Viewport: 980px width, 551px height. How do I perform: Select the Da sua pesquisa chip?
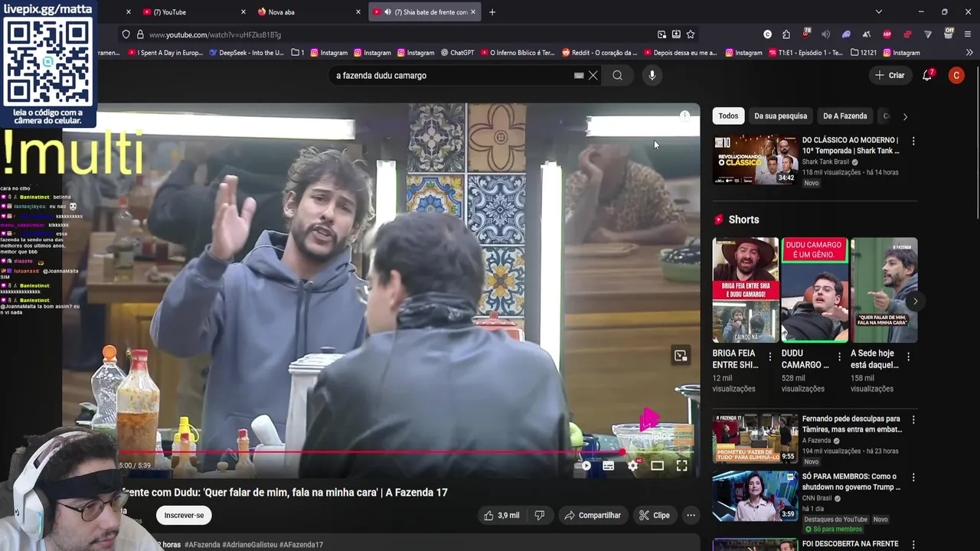[x=780, y=116]
